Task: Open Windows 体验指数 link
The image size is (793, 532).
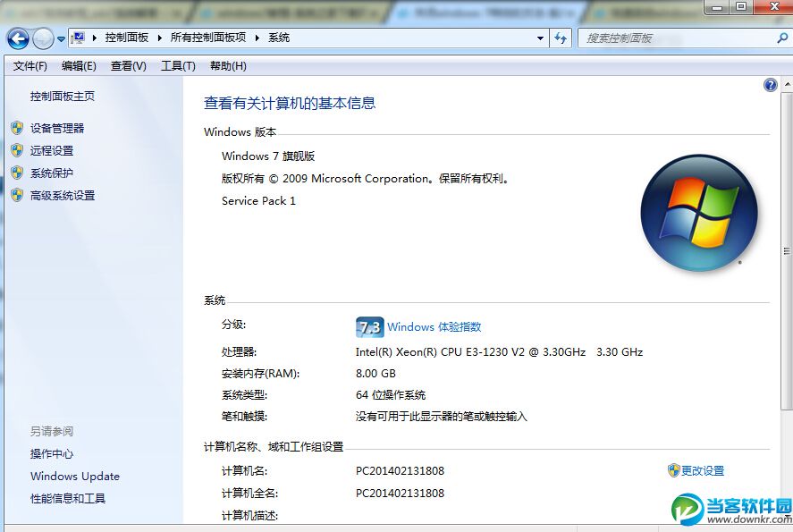Action: [434, 326]
